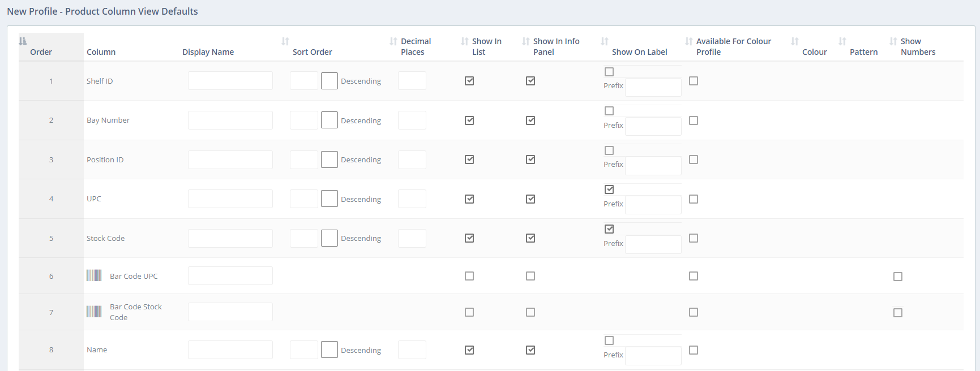
Task: Select the Stock Code column name
Action: (x=105, y=238)
